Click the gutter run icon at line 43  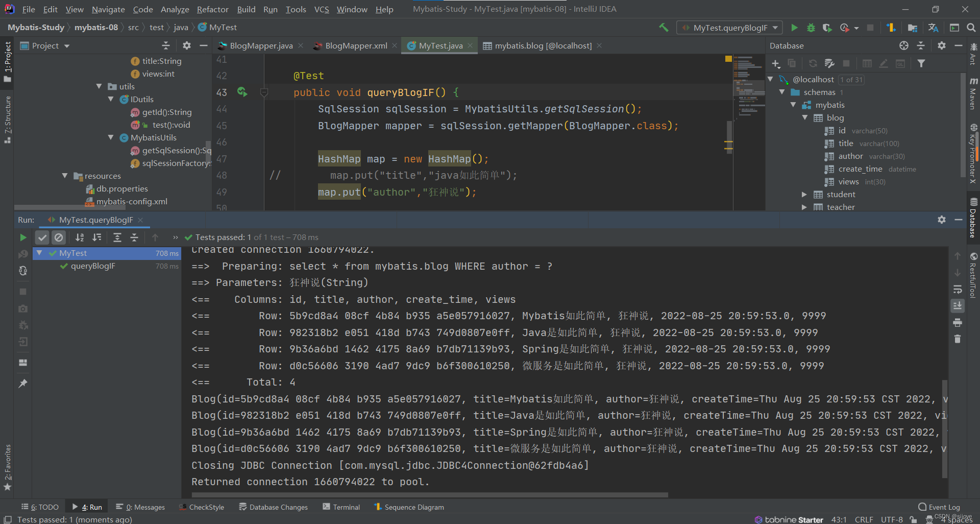(242, 92)
